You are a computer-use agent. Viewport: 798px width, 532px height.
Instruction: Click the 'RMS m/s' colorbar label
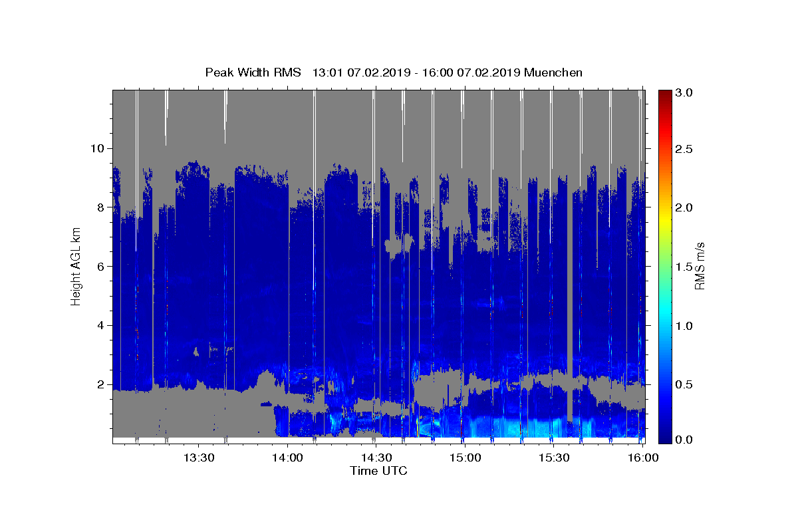700,266
